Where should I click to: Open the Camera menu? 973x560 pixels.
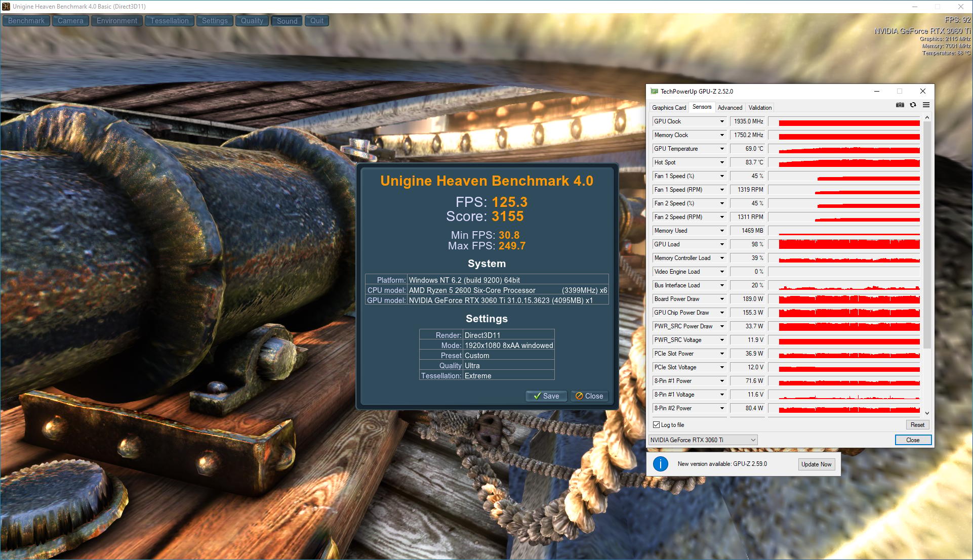pyautogui.click(x=70, y=21)
